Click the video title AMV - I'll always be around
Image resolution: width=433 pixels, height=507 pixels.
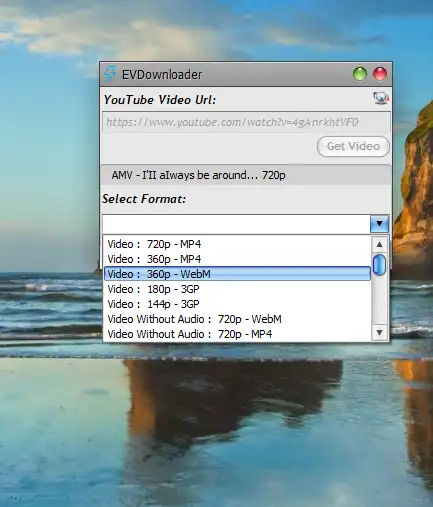tap(198, 175)
